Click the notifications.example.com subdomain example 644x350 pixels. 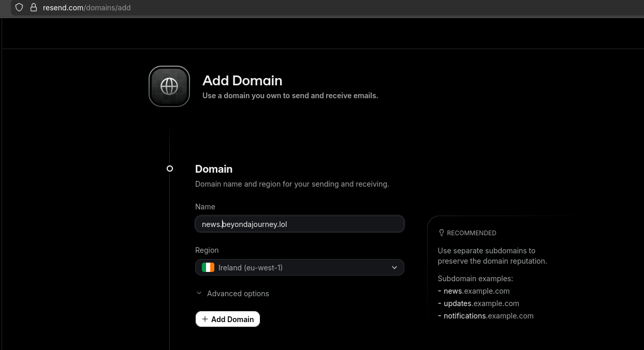coord(488,315)
